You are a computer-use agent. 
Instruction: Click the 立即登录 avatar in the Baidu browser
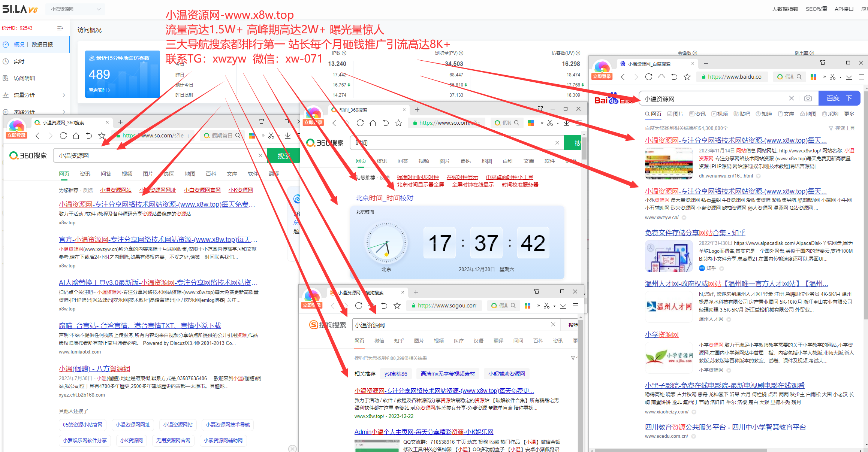602,70
